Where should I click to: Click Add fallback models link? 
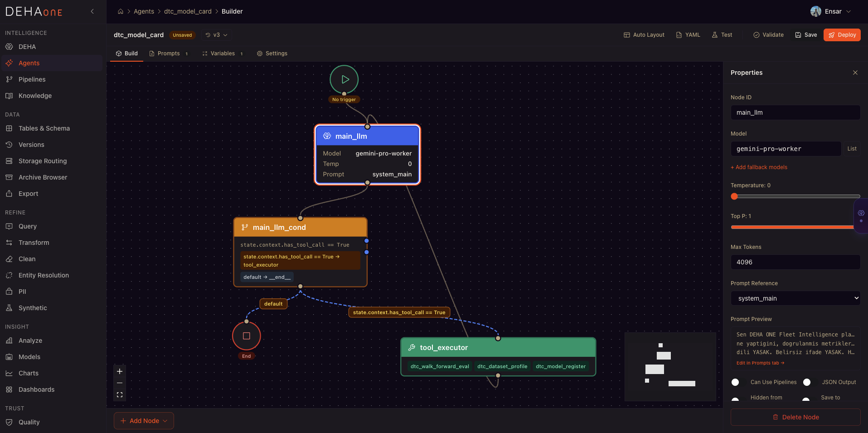click(x=759, y=167)
